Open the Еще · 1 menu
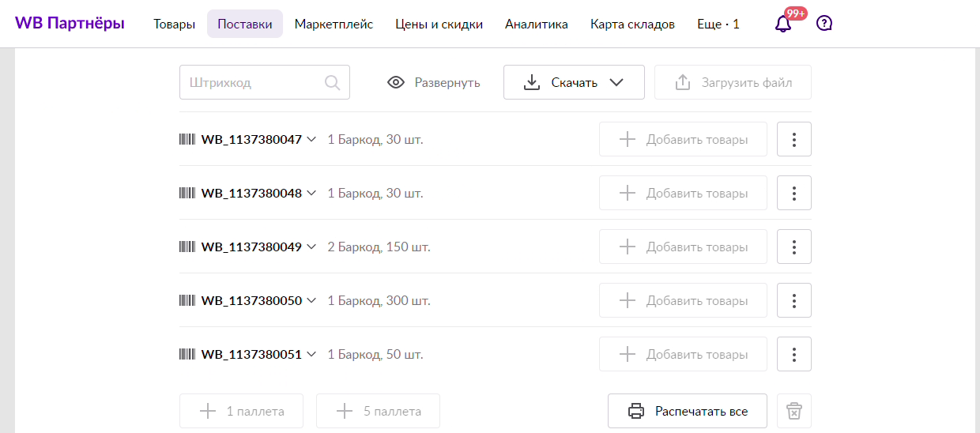Image resolution: width=980 pixels, height=433 pixels. coord(718,24)
